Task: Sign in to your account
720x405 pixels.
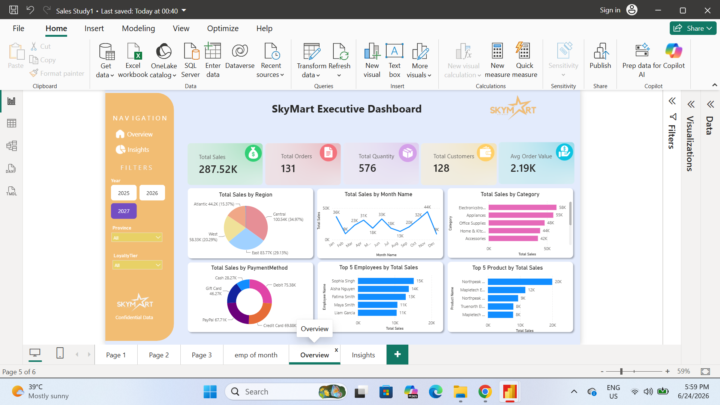Action: pos(619,10)
